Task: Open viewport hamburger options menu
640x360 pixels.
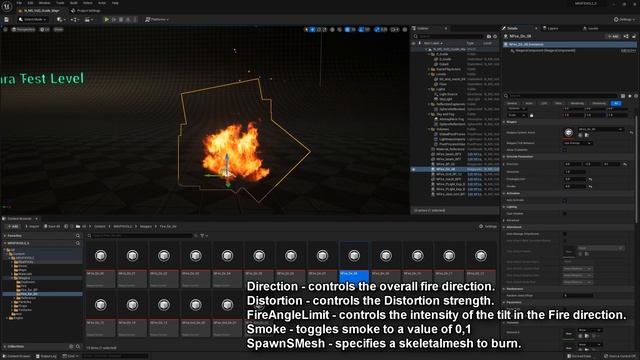Action: (5, 29)
